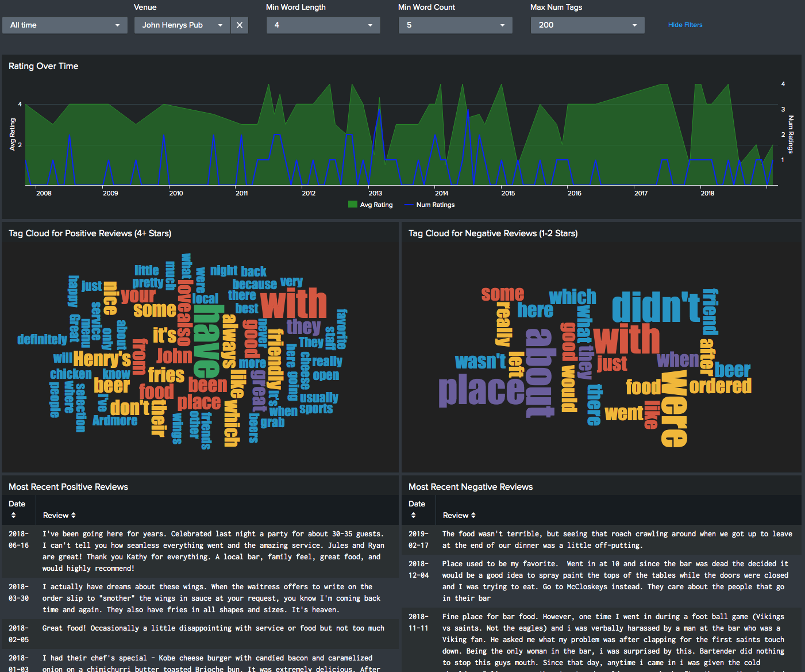Select the 2018-02-05 positive review row
The height and width of the screenshot is (672, 805).
tap(200, 633)
